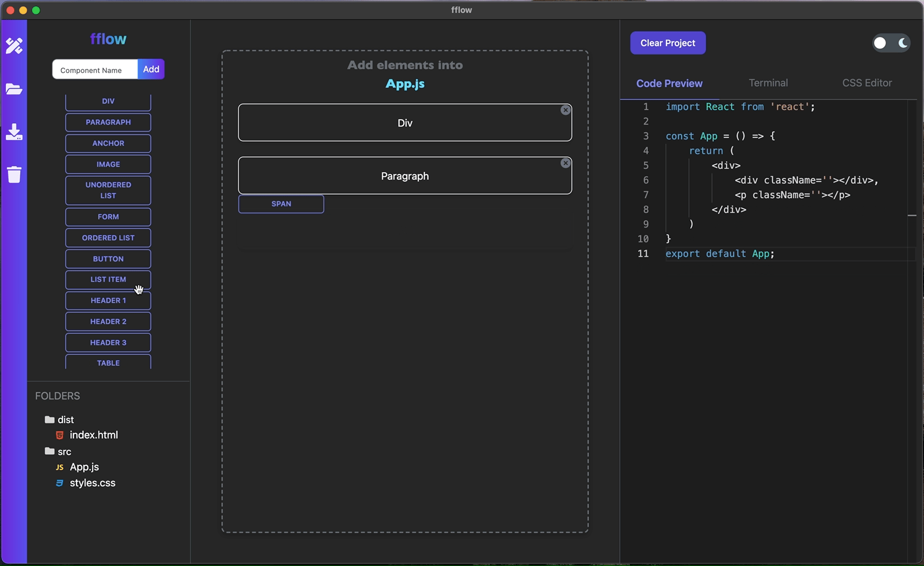924x566 pixels.
Task: Switch to the Code Preview tab
Action: point(669,83)
